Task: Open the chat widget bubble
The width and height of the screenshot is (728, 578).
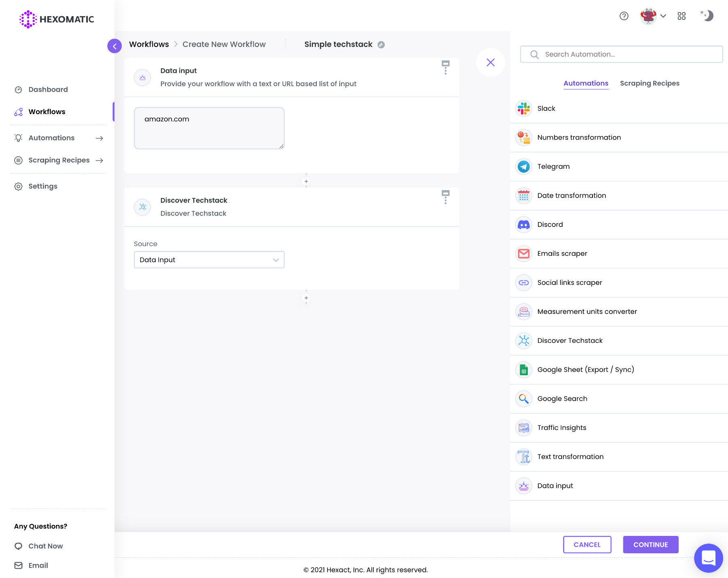Action: tap(709, 558)
